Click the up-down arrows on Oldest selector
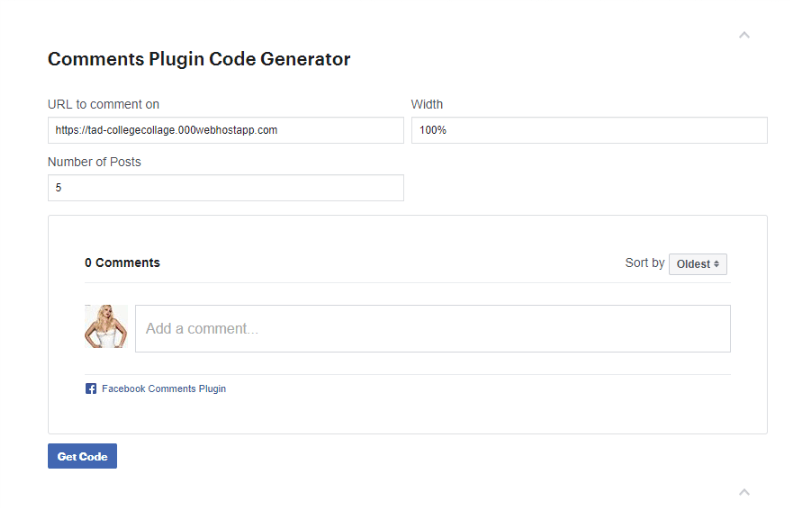The width and height of the screenshot is (790, 508). click(716, 264)
